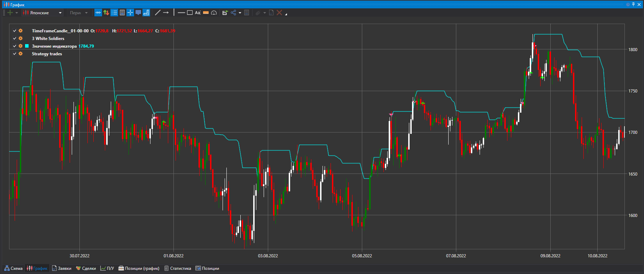Select the diagonal line drawing tool
Screen dimensions: 644x274
(157, 13)
